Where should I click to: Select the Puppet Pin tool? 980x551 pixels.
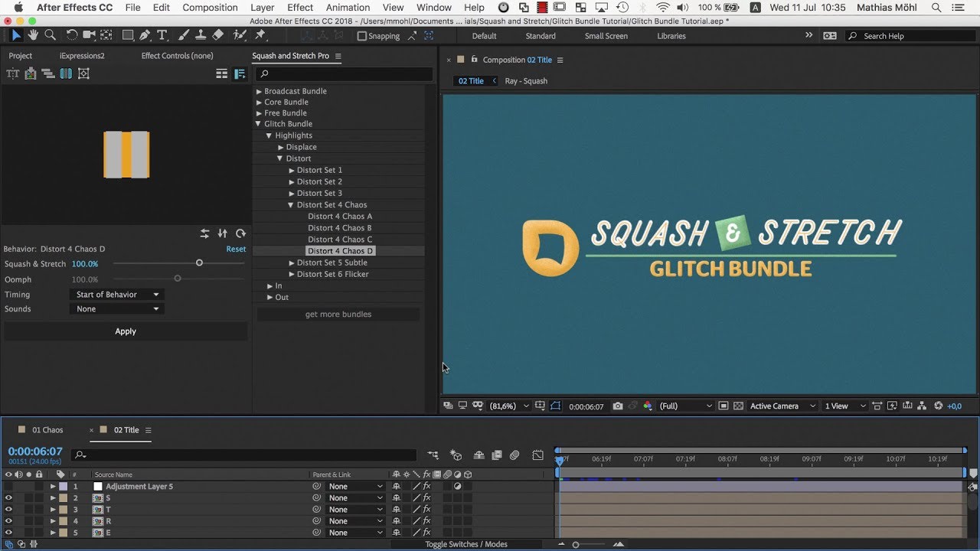(x=260, y=35)
